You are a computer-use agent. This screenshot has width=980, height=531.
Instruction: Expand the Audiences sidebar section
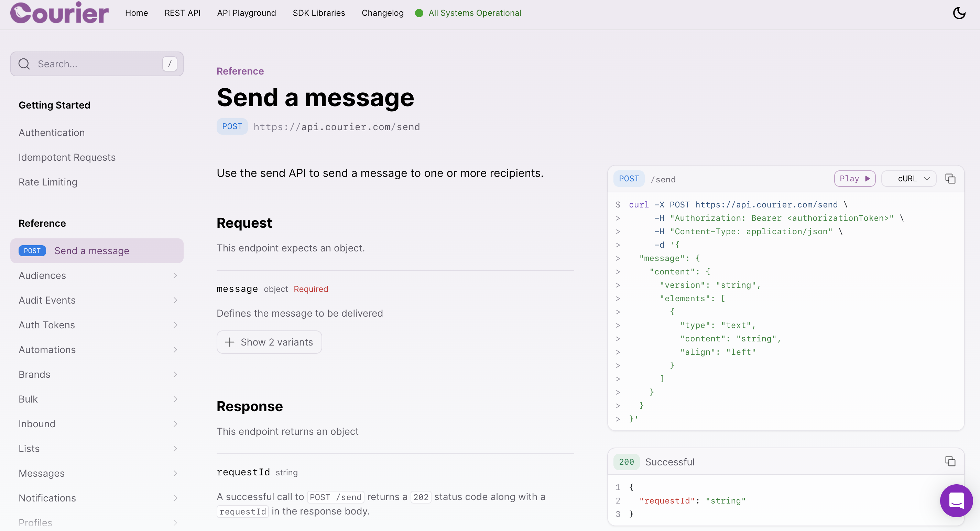97,275
